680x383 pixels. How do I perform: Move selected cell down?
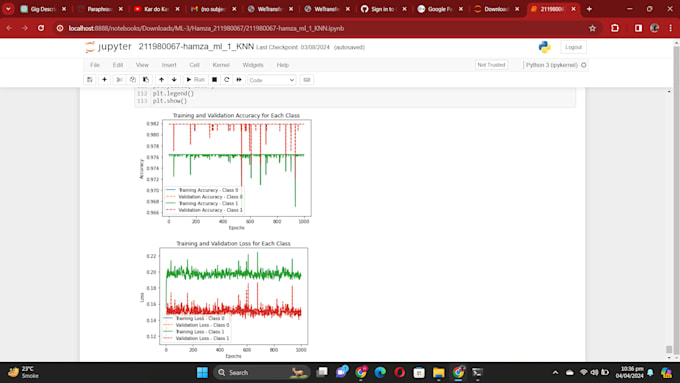tap(174, 80)
